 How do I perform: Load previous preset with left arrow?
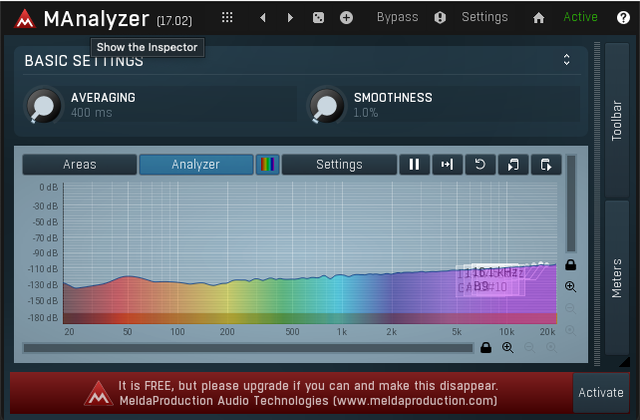coord(263,18)
